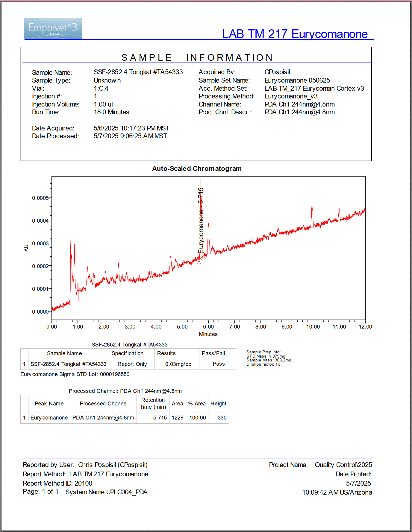Click the Auto-Scaled Chromatogram heading
This screenshot has height=532, width=412.
(x=197, y=169)
